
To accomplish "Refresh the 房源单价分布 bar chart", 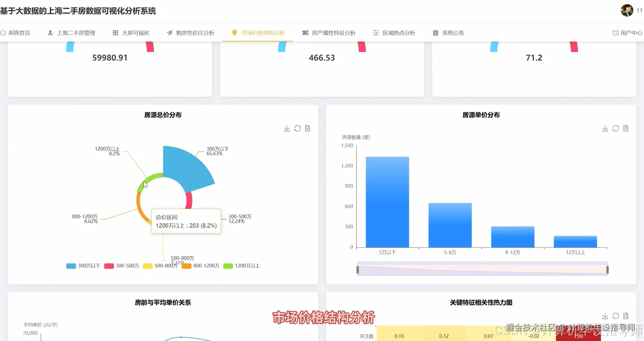I will (x=616, y=128).
